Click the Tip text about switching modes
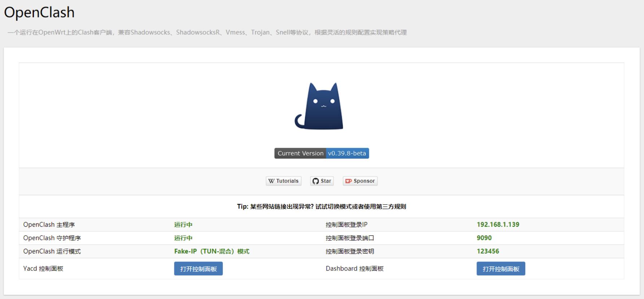644x299 pixels. pos(322,206)
